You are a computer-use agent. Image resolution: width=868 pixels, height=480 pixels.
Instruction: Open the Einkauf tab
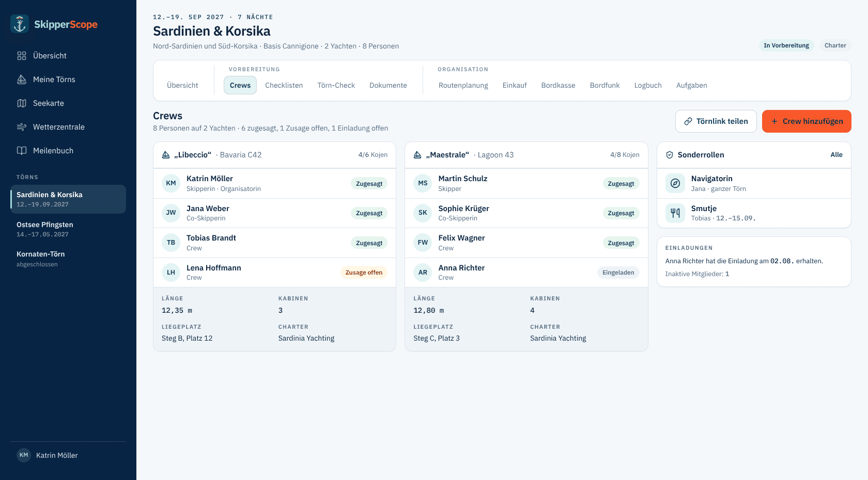pyautogui.click(x=515, y=85)
